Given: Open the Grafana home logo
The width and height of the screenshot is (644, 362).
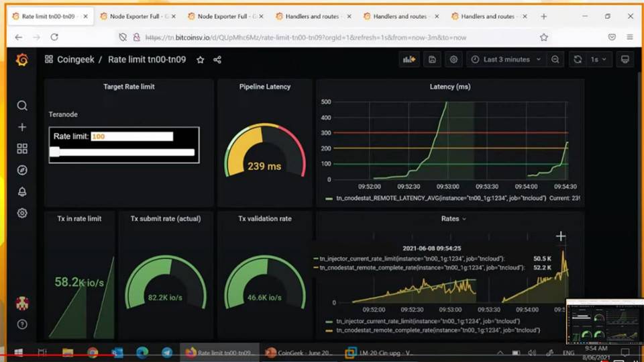Looking at the screenshot, I should (x=22, y=60).
